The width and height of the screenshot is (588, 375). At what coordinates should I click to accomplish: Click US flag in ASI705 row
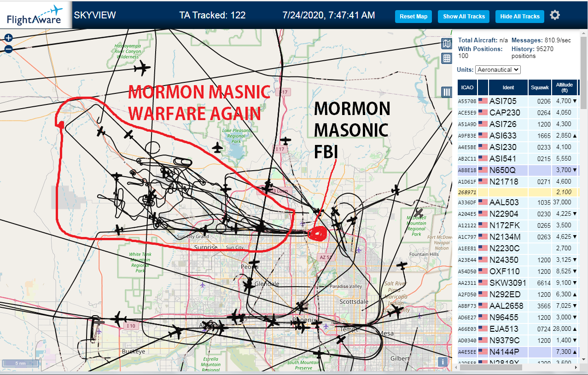coord(483,101)
